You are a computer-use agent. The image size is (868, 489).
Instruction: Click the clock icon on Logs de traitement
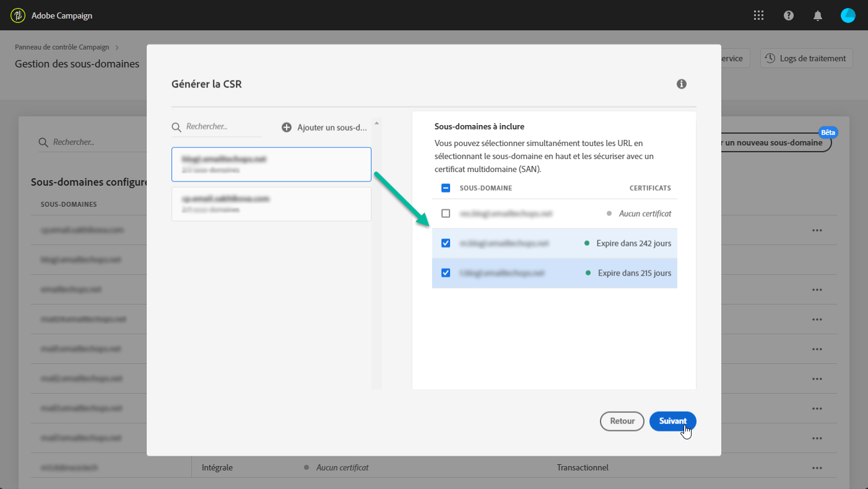tap(770, 58)
